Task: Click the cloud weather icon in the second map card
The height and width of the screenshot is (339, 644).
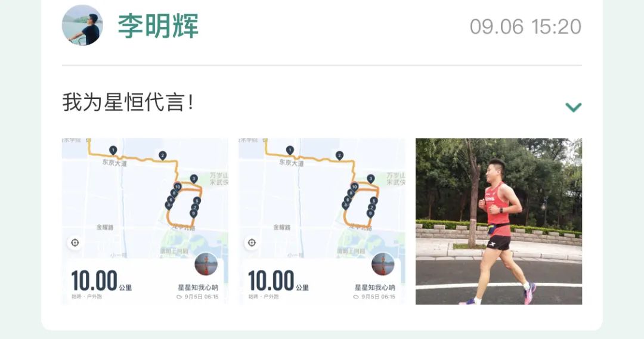Action: 355,297
